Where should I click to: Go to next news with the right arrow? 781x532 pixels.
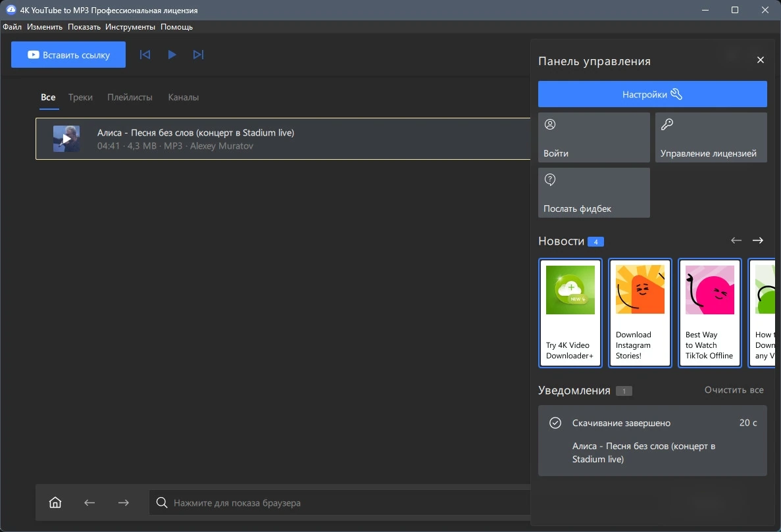[x=757, y=241]
